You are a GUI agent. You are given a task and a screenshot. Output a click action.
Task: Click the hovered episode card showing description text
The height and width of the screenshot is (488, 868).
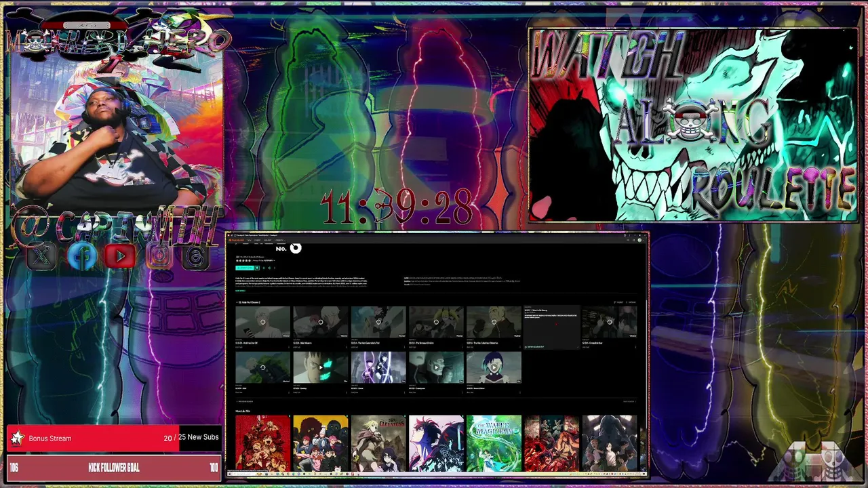(551, 328)
